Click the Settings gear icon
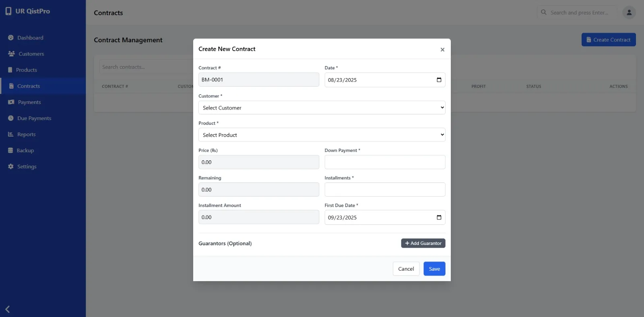 click(x=11, y=167)
